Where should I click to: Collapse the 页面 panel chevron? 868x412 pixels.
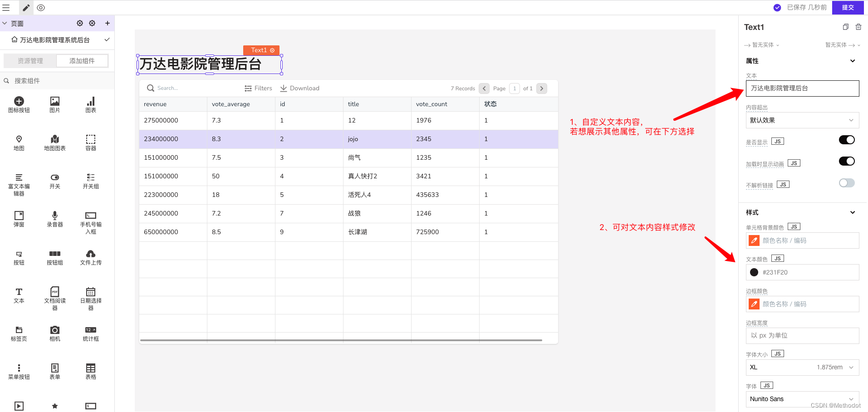point(5,23)
